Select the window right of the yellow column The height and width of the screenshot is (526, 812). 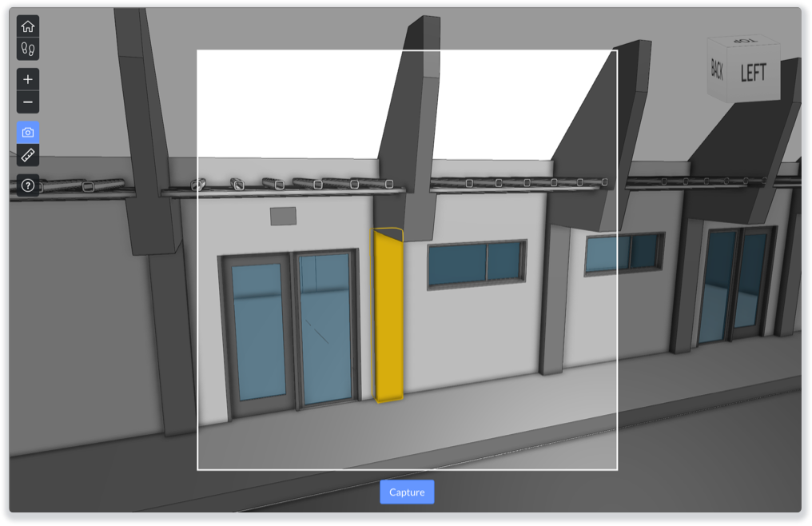click(x=476, y=264)
